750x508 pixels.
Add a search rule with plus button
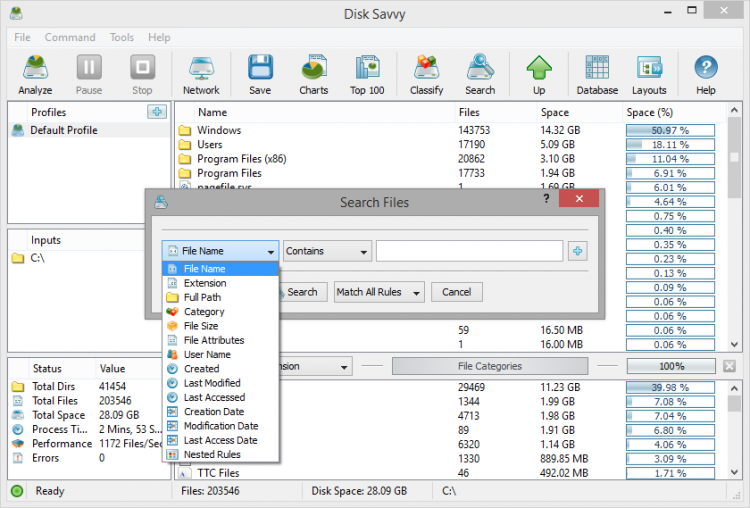tap(578, 251)
